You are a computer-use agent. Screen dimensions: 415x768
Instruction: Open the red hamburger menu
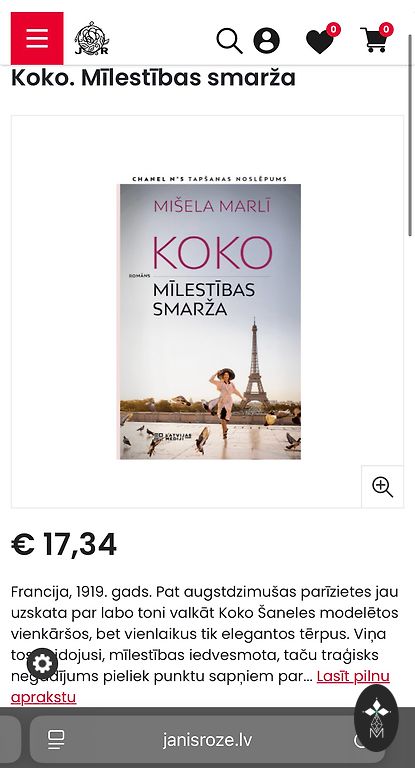pyautogui.click(x=37, y=38)
